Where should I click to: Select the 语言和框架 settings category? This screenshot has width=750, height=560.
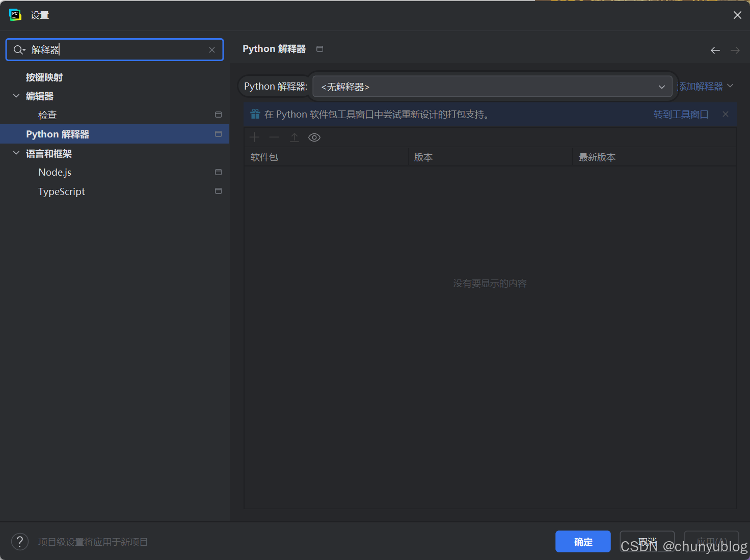49,154
